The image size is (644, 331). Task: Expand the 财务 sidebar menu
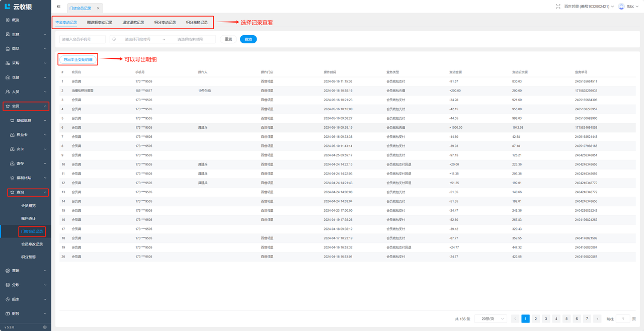tap(25, 313)
